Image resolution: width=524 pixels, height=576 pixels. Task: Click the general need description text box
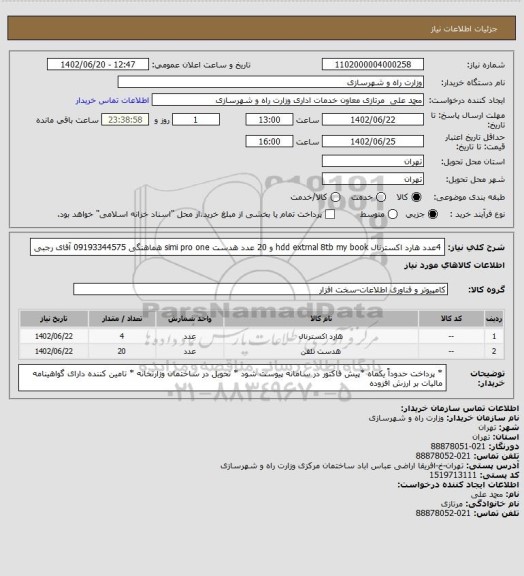pos(237,247)
